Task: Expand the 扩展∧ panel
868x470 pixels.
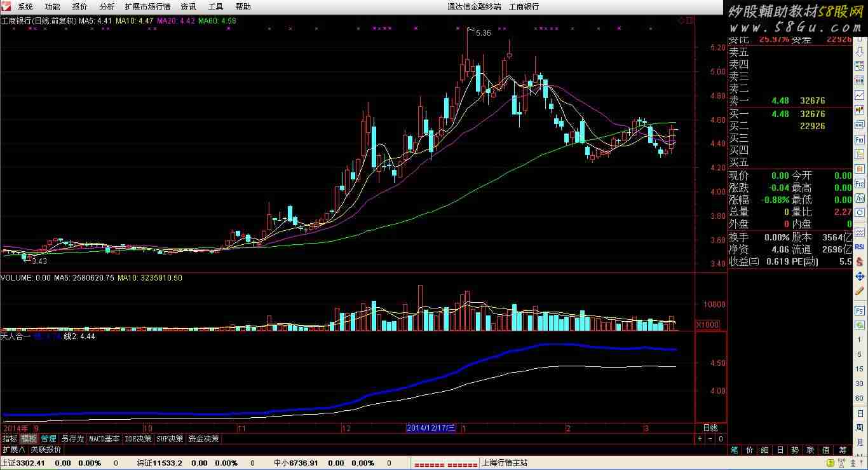Action: [14, 450]
